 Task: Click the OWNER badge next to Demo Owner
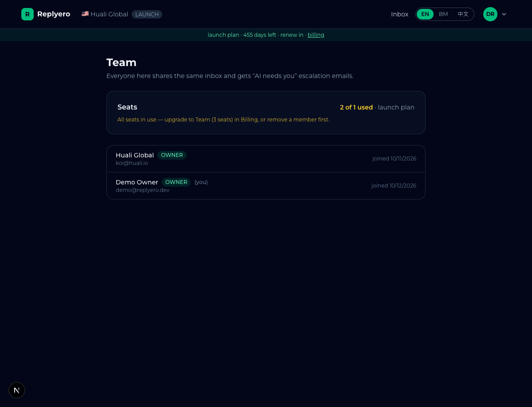(x=176, y=182)
